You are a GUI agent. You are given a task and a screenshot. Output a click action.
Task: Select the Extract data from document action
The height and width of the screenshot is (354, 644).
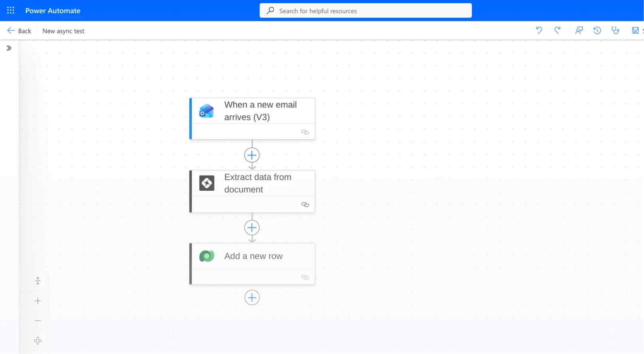(x=252, y=191)
